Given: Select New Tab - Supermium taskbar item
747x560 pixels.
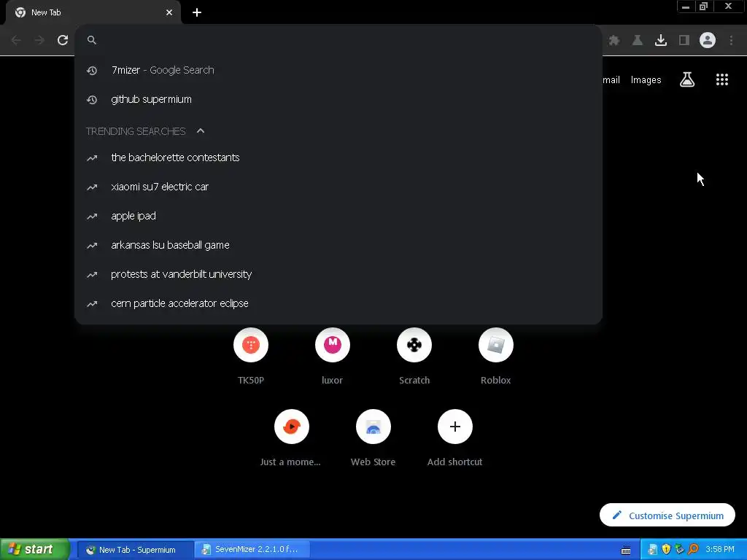Looking at the screenshot, I should pyautogui.click(x=135, y=549).
